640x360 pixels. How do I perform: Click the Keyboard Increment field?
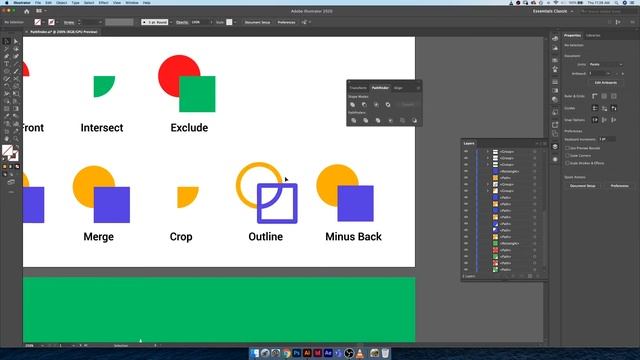coord(607,139)
